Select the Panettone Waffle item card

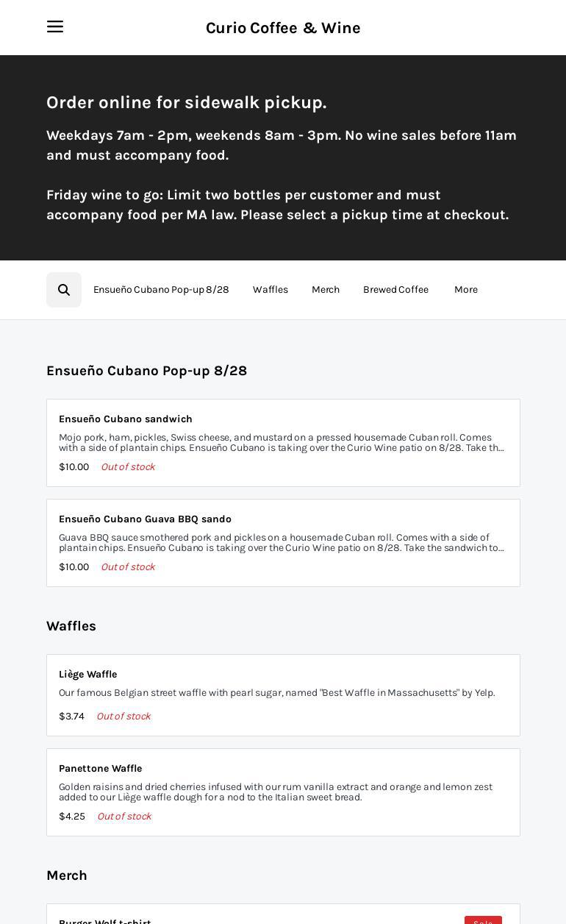point(283,792)
